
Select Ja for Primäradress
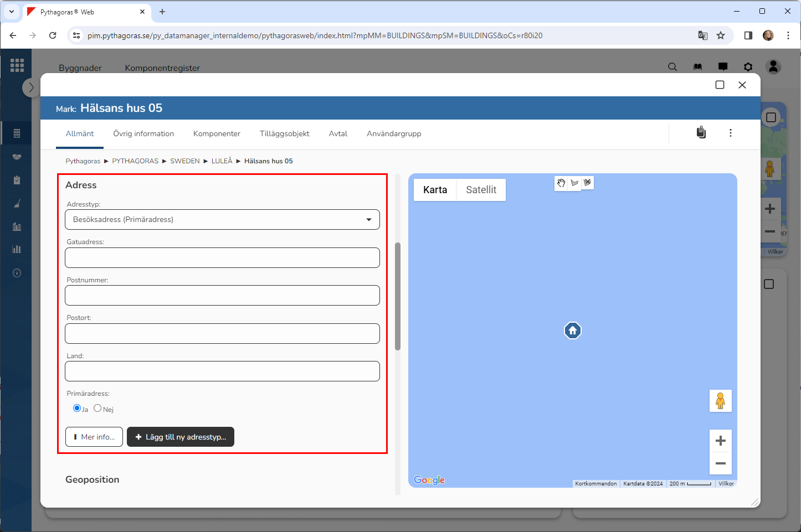click(77, 408)
